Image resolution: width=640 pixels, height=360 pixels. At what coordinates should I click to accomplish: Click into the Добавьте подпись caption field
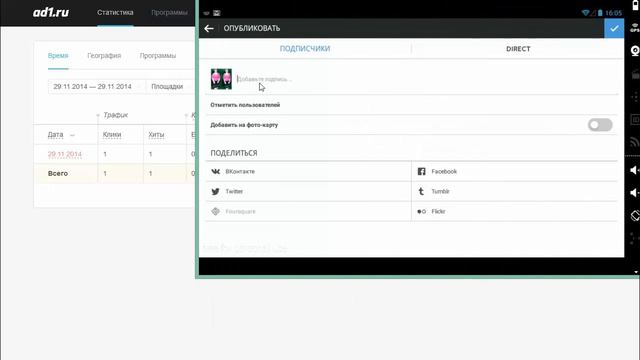[427, 79]
